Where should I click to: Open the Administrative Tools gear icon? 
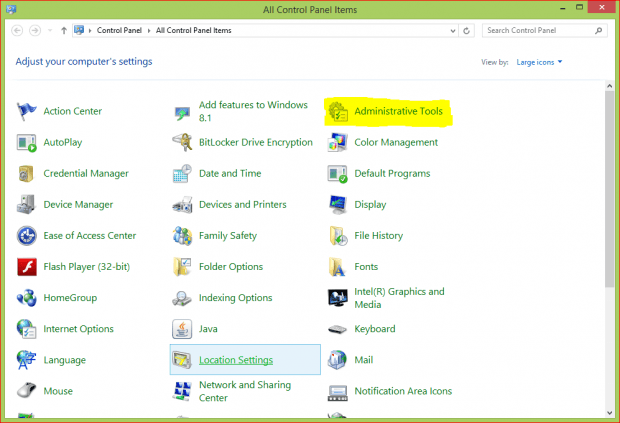coord(338,112)
